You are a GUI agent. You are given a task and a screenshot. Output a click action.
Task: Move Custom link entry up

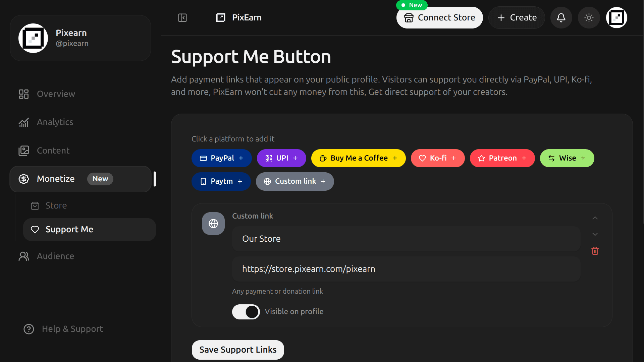click(x=595, y=218)
